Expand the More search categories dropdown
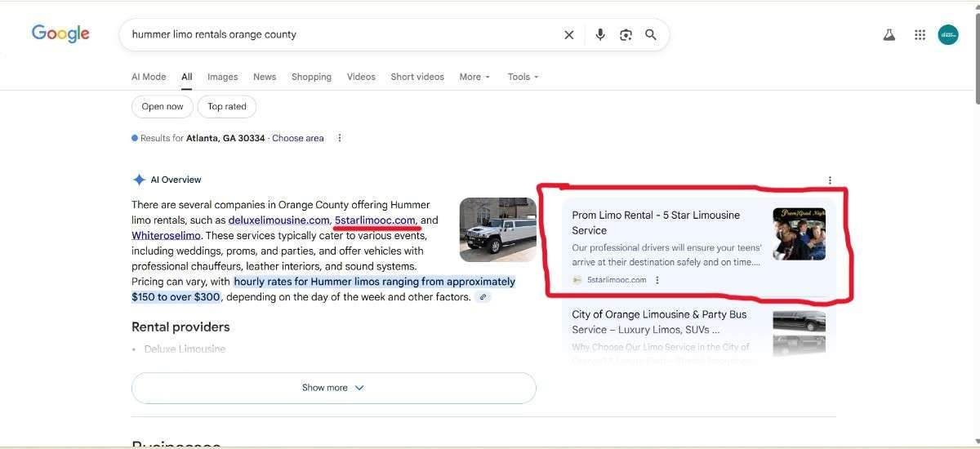The width and height of the screenshot is (980, 449). (x=474, y=77)
